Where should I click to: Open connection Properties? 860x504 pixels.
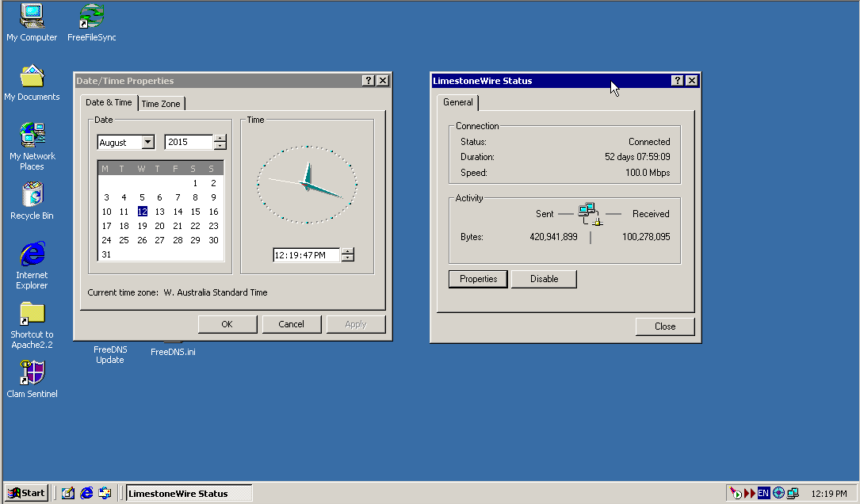click(478, 279)
